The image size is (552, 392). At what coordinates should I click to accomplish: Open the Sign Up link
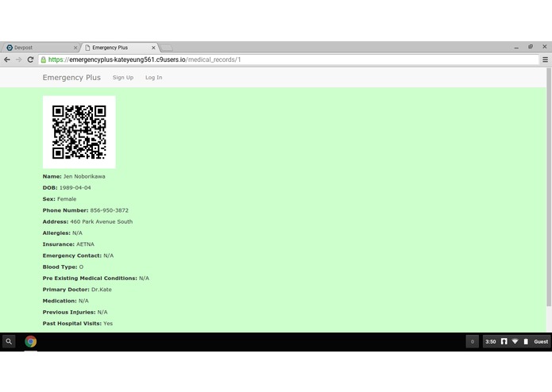(123, 78)
